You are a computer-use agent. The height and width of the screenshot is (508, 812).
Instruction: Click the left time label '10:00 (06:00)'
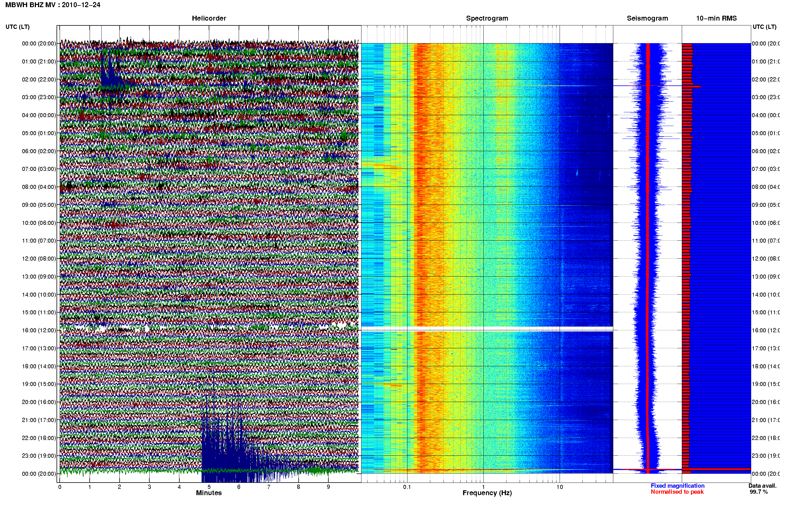(39, 223)
